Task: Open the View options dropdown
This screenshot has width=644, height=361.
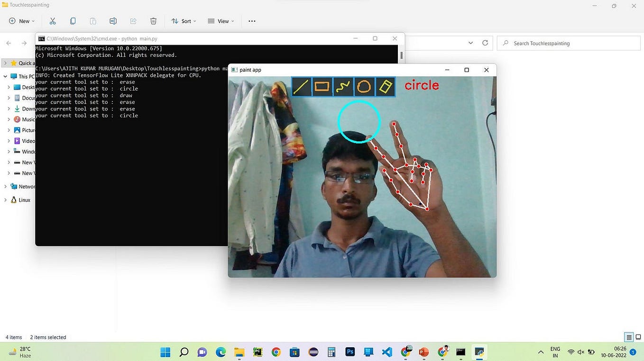Action: 221,21
